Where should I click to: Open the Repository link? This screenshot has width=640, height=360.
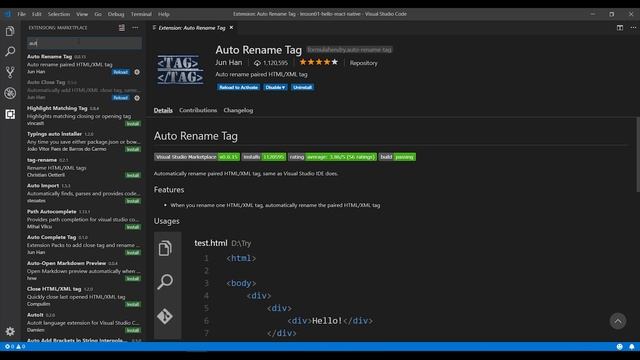(363, 63)
